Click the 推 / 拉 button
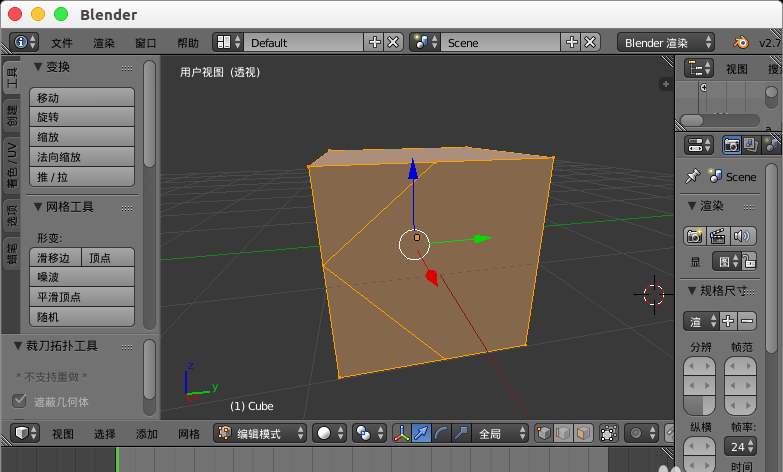Screen dimensions: 783x472 coord(82,177)
